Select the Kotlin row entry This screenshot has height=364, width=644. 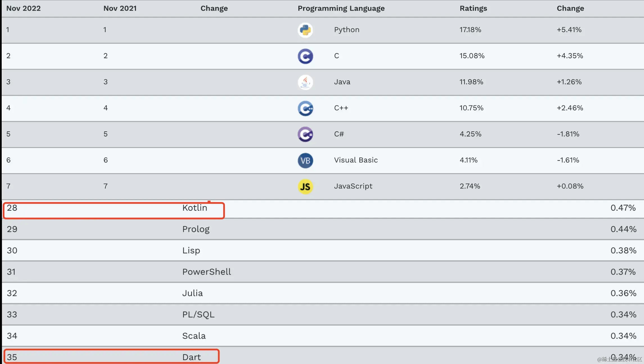[x=195, y=208]
